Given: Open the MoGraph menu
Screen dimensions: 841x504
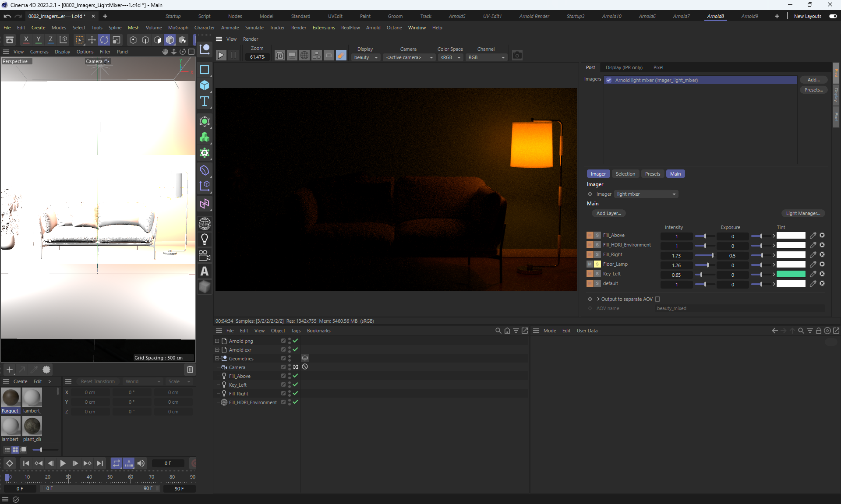Looking at the screenshot, I should coord(178,28).
